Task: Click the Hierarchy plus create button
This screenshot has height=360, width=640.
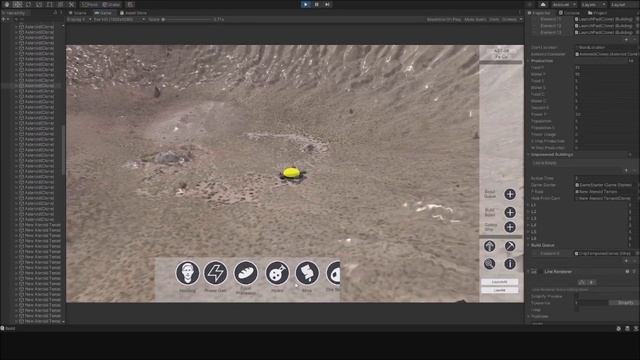Action: (4, 19)
